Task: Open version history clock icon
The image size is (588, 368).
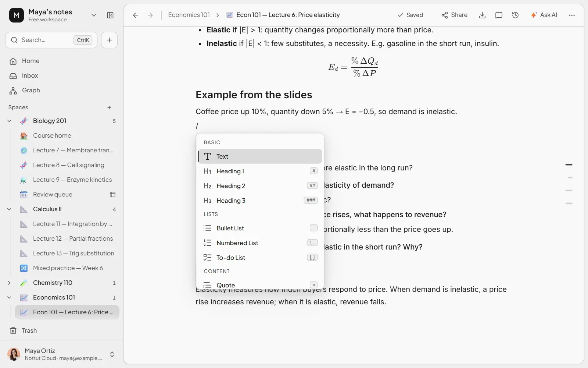Action: [515, 15]
